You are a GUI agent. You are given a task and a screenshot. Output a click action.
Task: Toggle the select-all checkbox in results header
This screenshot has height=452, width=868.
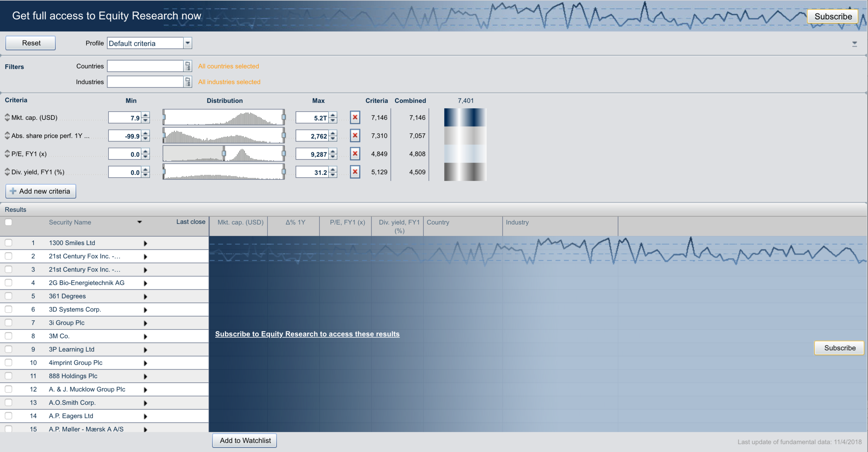pyautogui.click(x=8, y=222)
